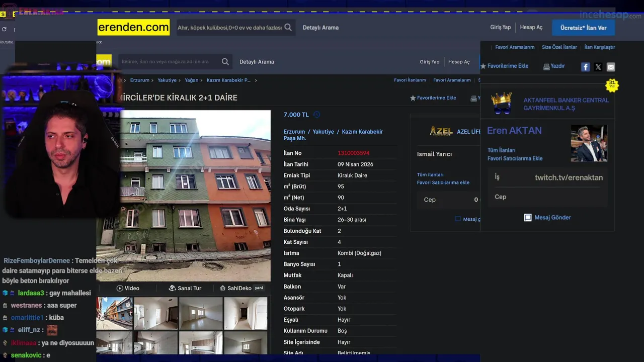
Task: Click Hesap Aç in the second header
Action: click(459, 62)
